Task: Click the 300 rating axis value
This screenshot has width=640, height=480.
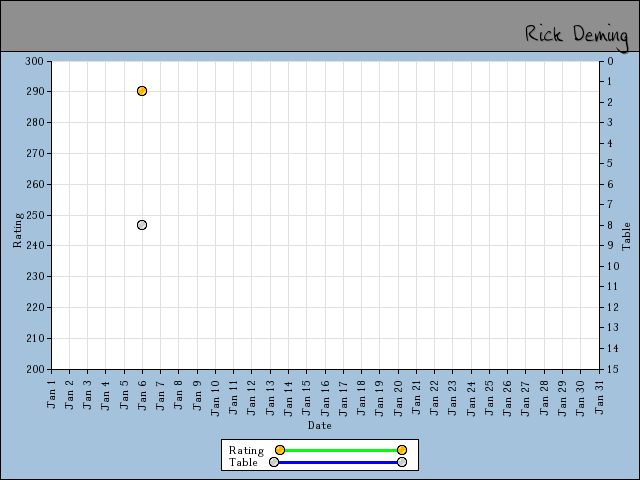Action: pos(34,62)
